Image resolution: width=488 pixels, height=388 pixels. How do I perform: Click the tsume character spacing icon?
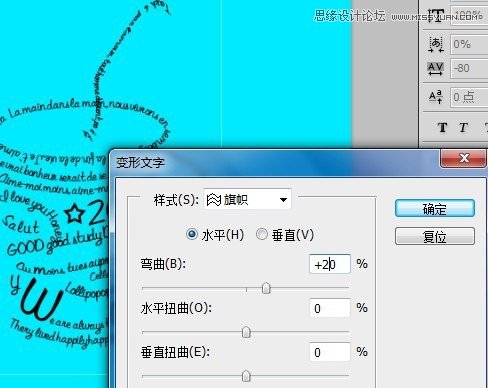click(x=436, y=44)
